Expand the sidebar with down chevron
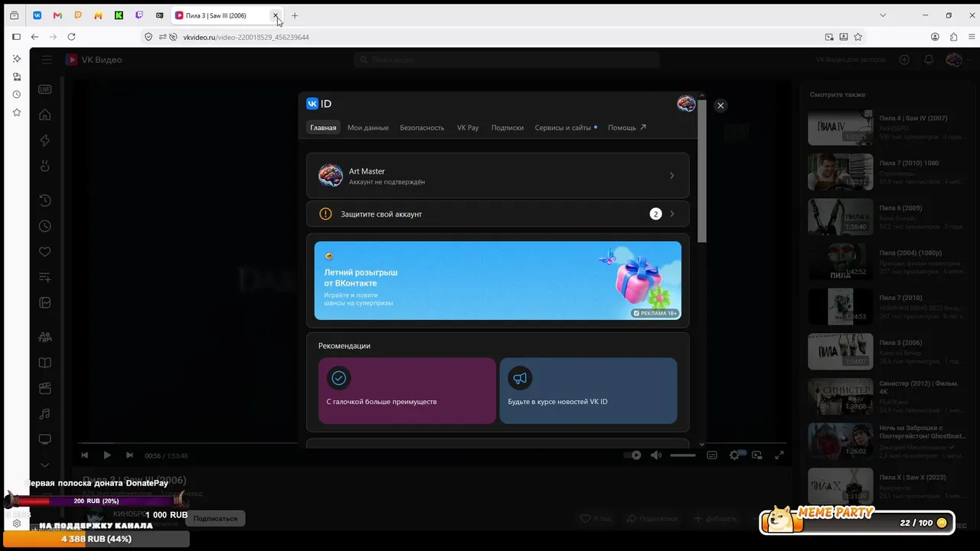Viewport: 980px width, 551px height. click(45, 465)
